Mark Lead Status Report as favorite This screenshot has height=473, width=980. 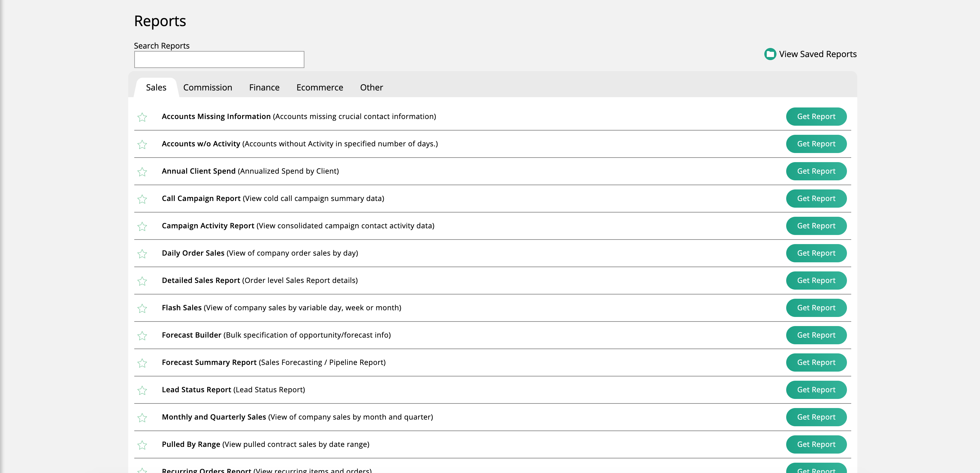pyautogui.click(x=142, y=390)
